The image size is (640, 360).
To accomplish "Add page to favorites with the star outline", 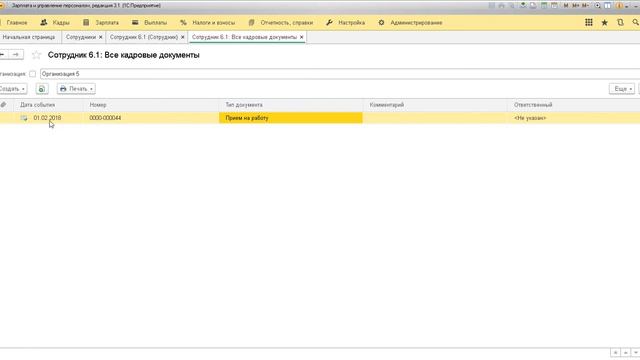I will coord(36,55).
